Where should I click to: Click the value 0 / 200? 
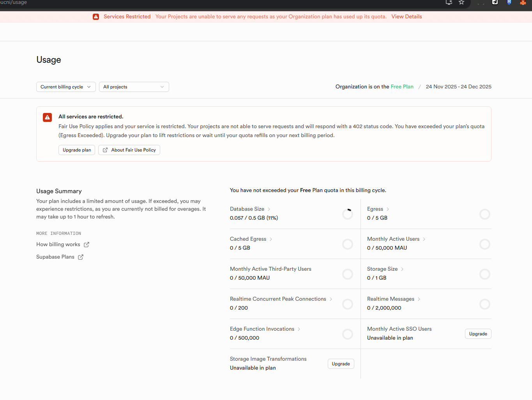click(239, 308)
